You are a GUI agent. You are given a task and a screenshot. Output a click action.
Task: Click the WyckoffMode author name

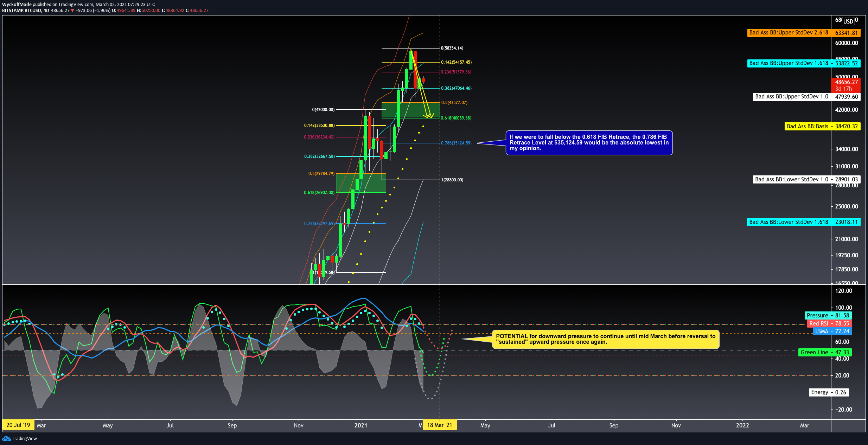[17, 5]
